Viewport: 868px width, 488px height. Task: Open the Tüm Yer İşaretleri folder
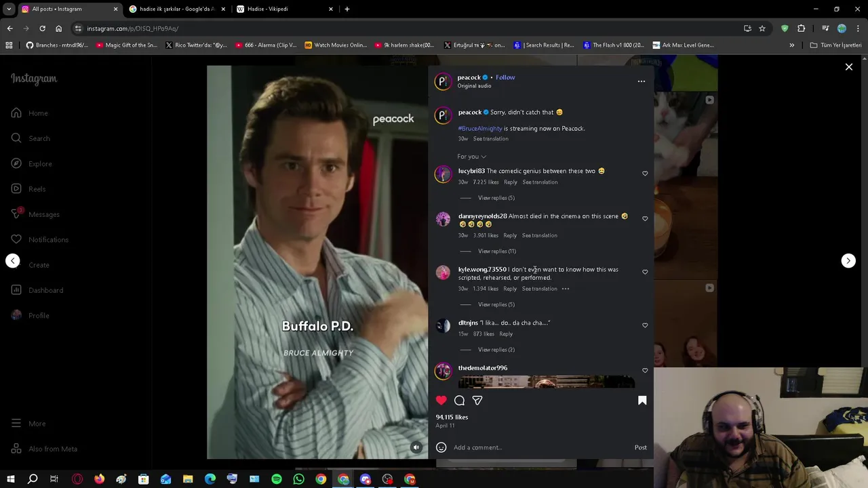click(835, 45)
